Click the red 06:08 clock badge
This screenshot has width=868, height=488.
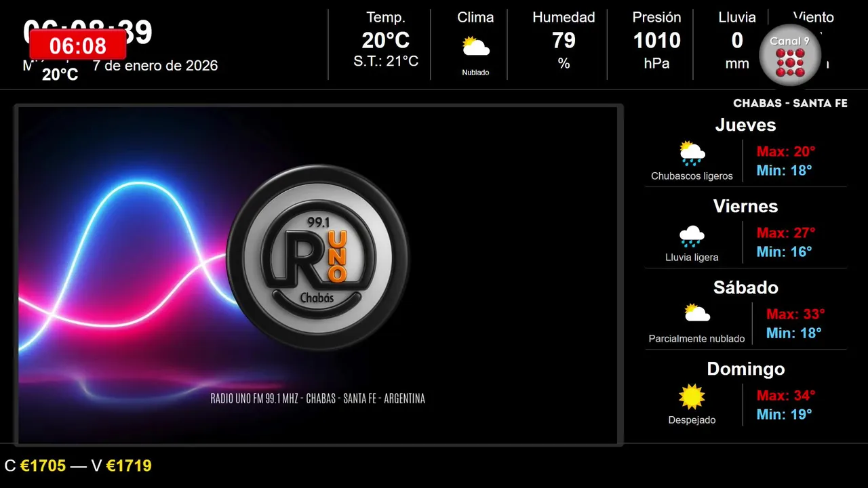pyautogui.click(x=78, y=45)
